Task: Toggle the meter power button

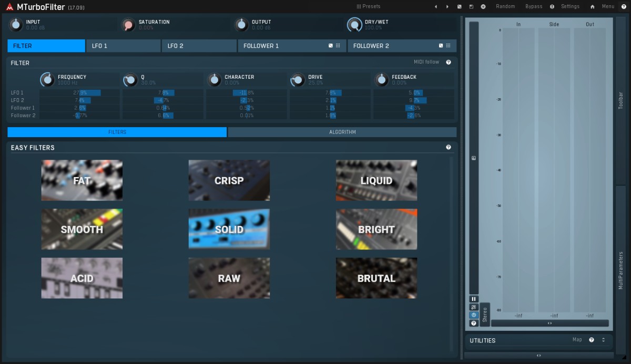Action: point(474,315)
